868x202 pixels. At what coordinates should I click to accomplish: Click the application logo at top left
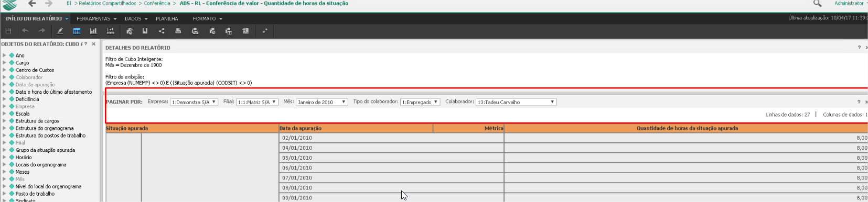point(9,5)
